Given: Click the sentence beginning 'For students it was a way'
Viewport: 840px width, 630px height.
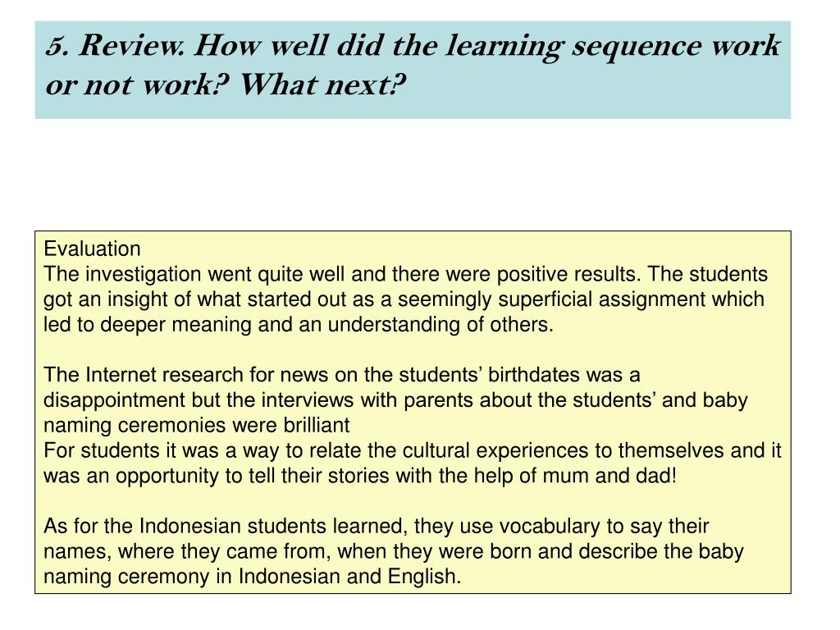Looking at the screenshot, I should click(413, 463).
